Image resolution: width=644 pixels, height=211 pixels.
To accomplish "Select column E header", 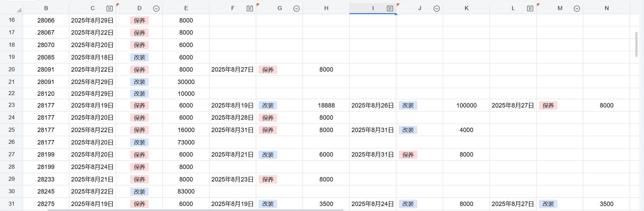I will click(186, 8).
